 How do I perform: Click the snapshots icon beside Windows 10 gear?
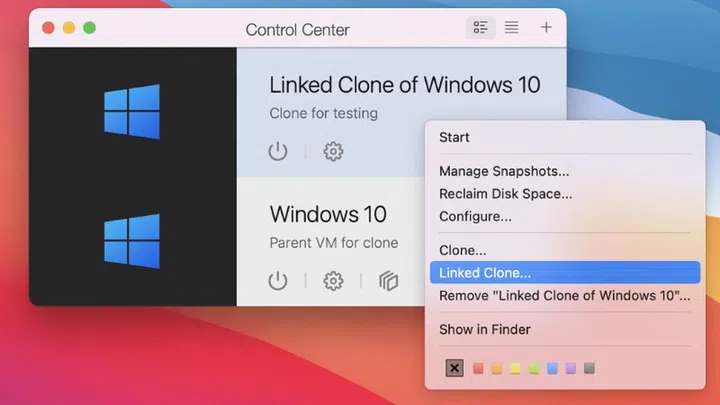(388, 281)
